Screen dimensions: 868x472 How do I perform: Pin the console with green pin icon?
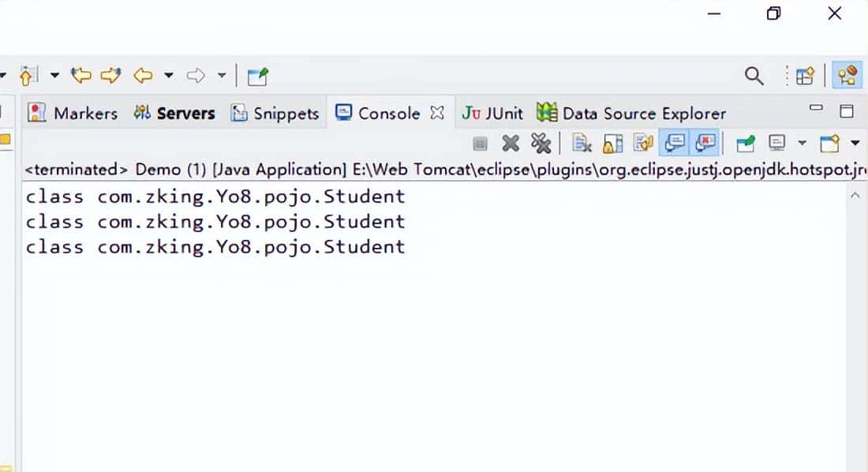745,144
